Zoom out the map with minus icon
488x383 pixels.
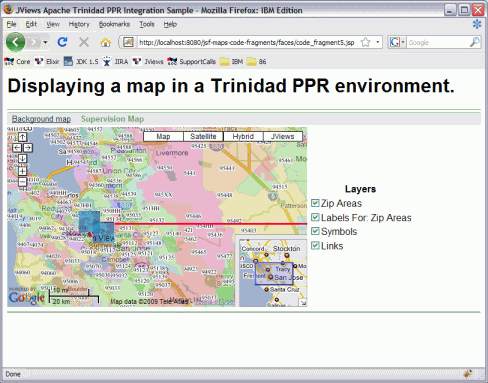pos(22,182)
